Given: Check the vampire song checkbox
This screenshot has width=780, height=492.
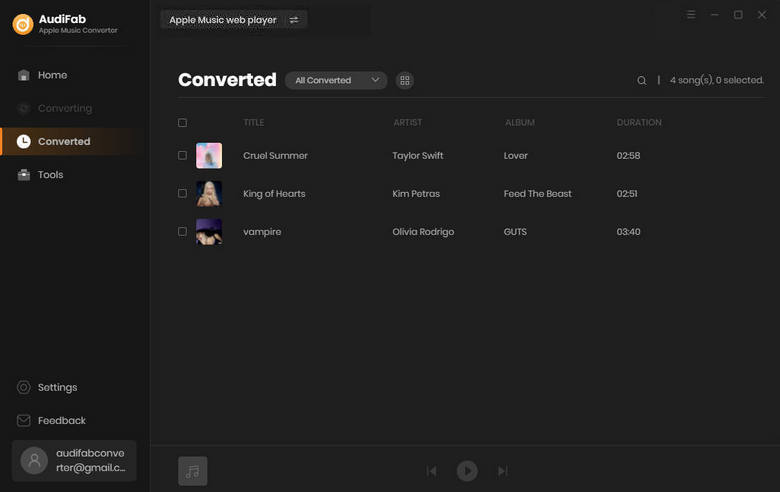Looking at the screenshot, I should (x=183, y=231).
